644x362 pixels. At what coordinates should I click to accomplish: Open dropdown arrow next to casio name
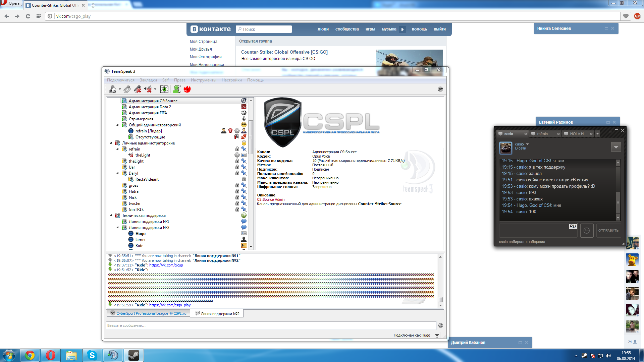pos(527,144)
